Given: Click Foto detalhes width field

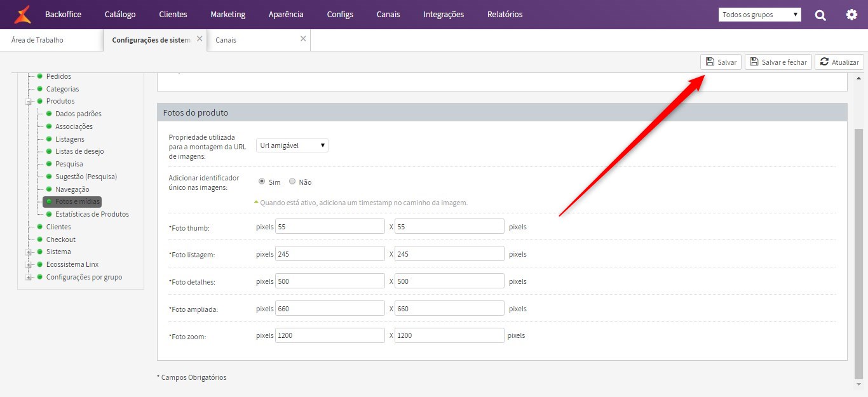Looking at the screenshot, I should point(330,281).
